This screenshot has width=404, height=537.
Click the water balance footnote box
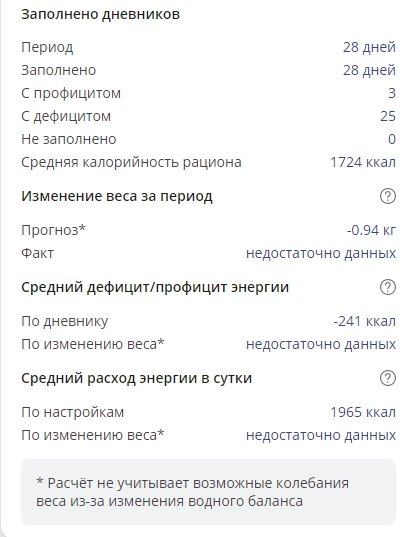point(209,492)
